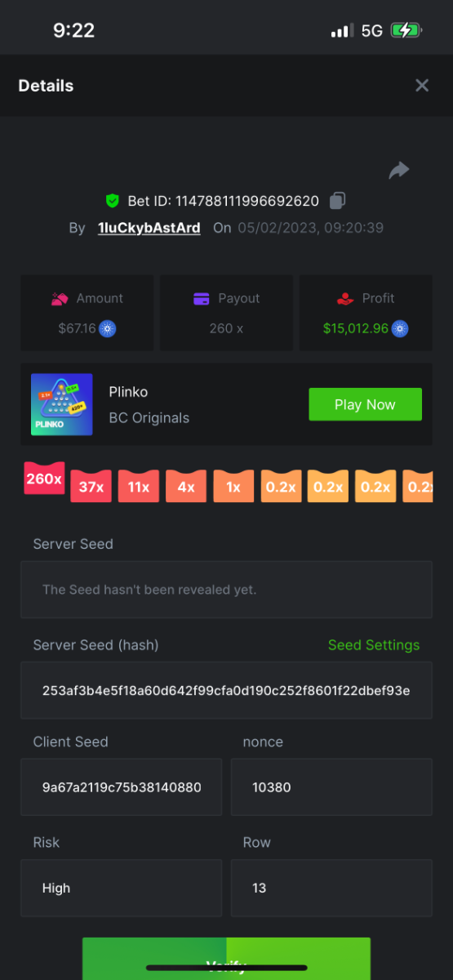Open user 1luCkybAstArd's profile
The width and height of the screenshot is (453, 980).
(149, 228)
